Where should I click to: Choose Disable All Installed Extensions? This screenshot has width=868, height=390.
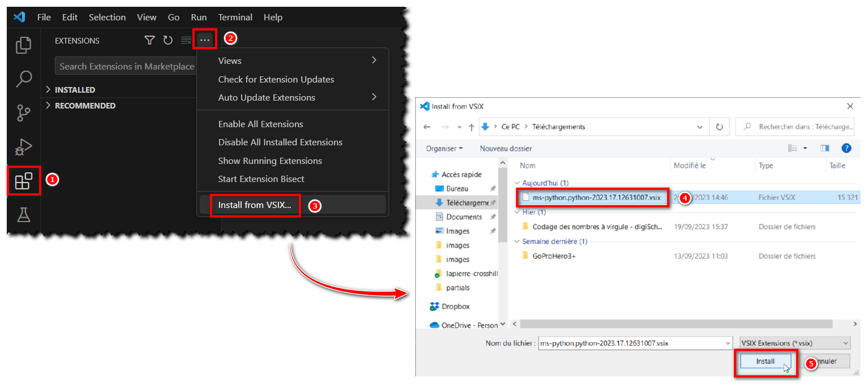point(293,142)
